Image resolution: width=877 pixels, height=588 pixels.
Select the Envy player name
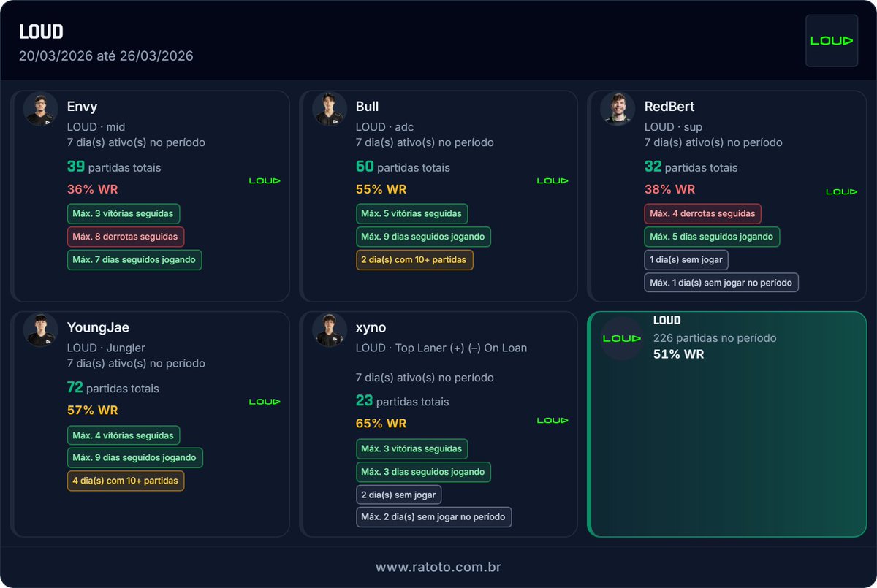pos(82,107)
